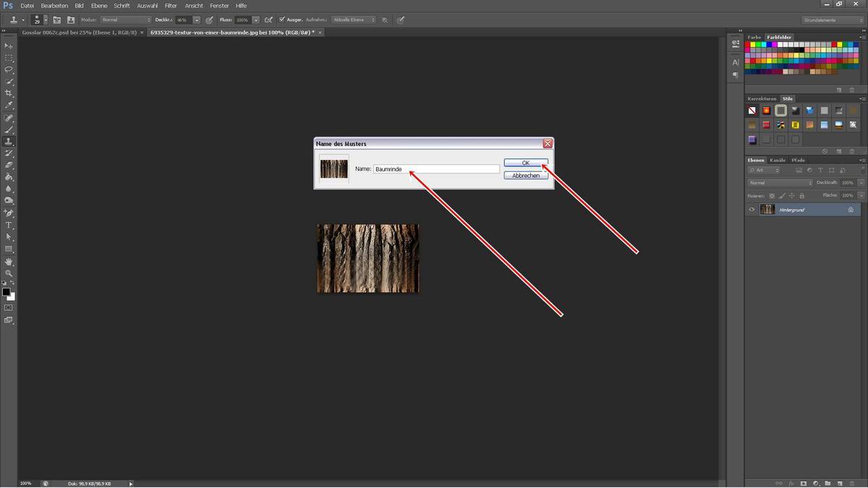Open Fluss flow dropdown arrow
Screen dimensions: 868x488
255,20
